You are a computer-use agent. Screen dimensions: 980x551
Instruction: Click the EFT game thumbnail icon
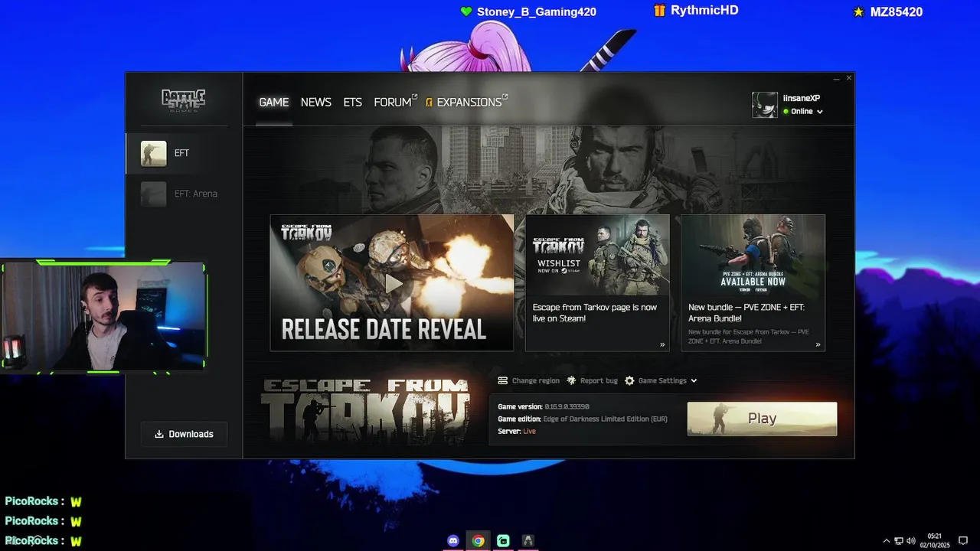click(153, 153)
